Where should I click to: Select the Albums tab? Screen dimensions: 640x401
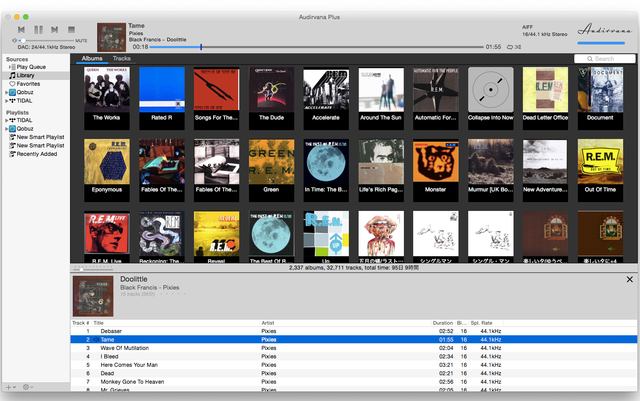[90, 59]
